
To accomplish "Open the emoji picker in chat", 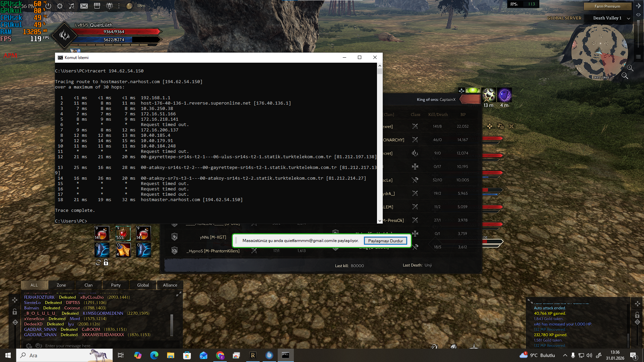I will [39, 346].
